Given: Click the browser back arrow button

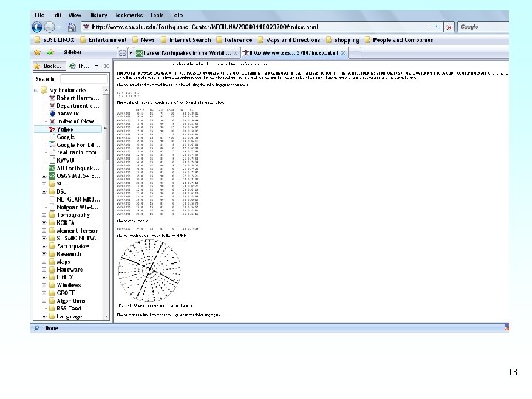Looking at the screenshot, I should click(38, 27).
